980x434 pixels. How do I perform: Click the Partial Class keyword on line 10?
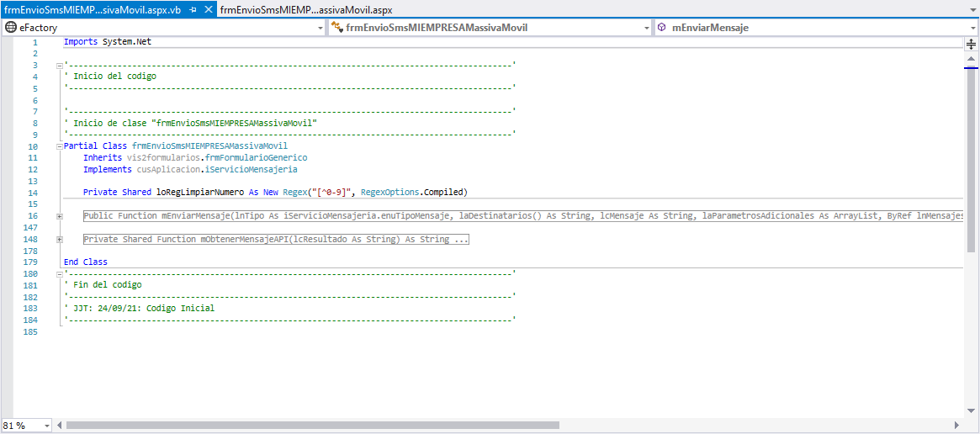click(x=96, y=146)
